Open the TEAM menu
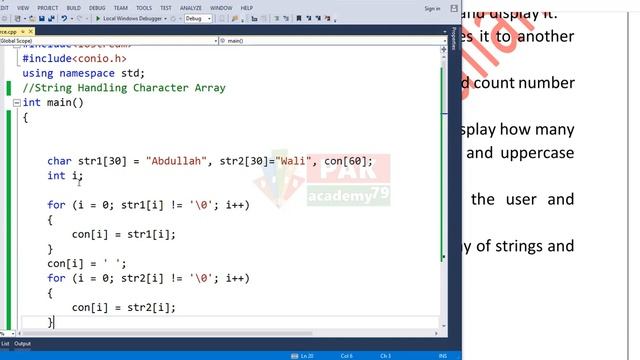Viewport: 640px width, 360px height. click(120, 8)
